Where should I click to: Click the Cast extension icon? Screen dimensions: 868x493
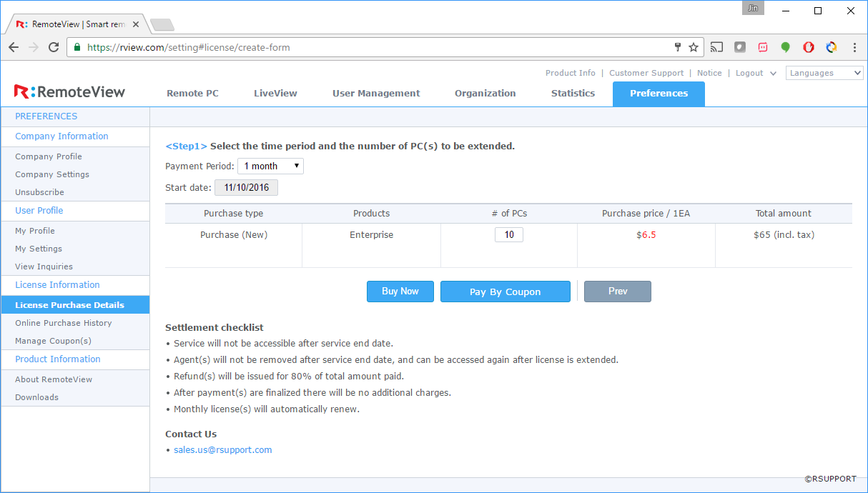tap(716, 47)
